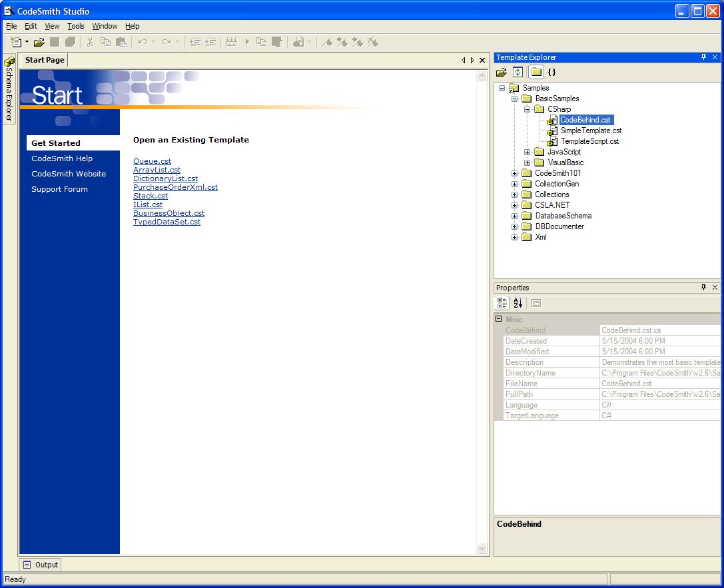Expand the CSLA.NET folder node
Image resolution: width=724 pixels, height=588 pixels.
pos(514,205)
